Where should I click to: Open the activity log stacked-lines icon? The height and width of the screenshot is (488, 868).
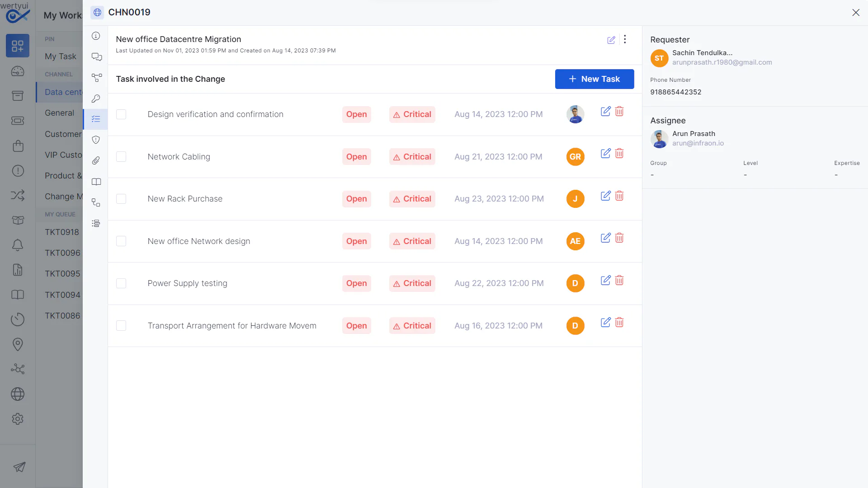point(96,223)
